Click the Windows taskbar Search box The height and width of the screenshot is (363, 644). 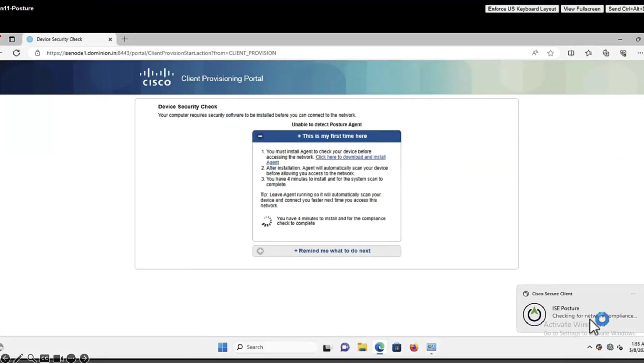click(x=275, y=347)
